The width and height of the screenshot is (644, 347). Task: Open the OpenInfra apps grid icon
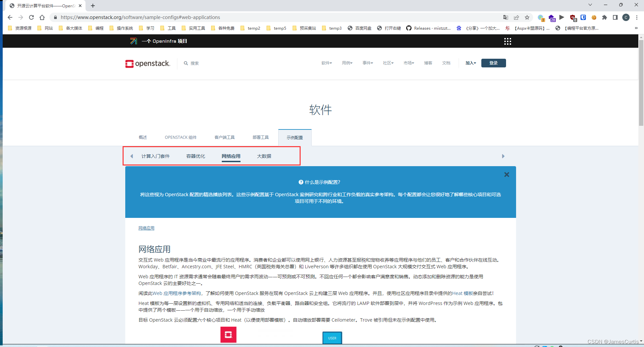pos(508,41)
